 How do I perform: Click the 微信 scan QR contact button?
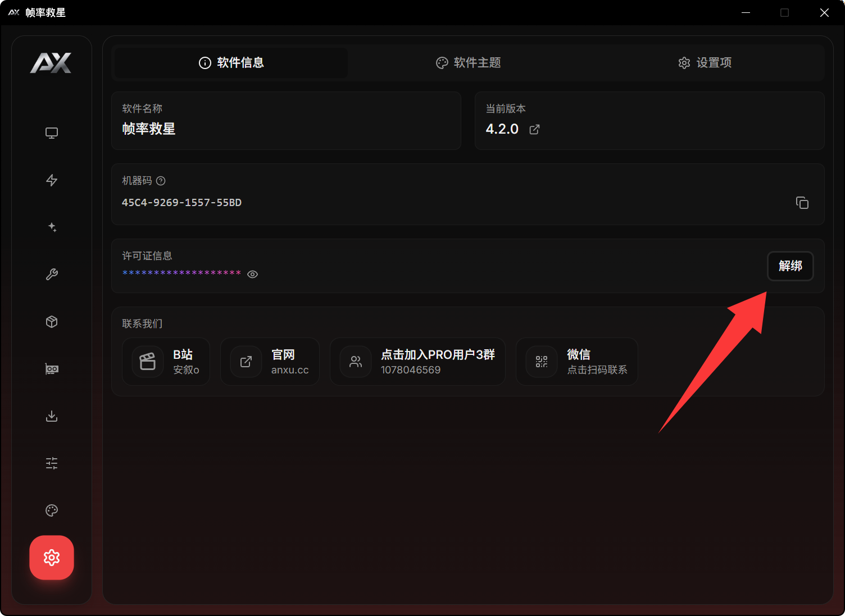[x=576, y=362]
